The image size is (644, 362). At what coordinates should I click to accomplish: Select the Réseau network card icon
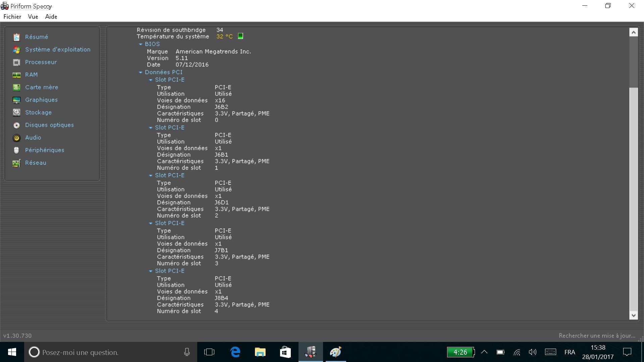click(16, 163)
